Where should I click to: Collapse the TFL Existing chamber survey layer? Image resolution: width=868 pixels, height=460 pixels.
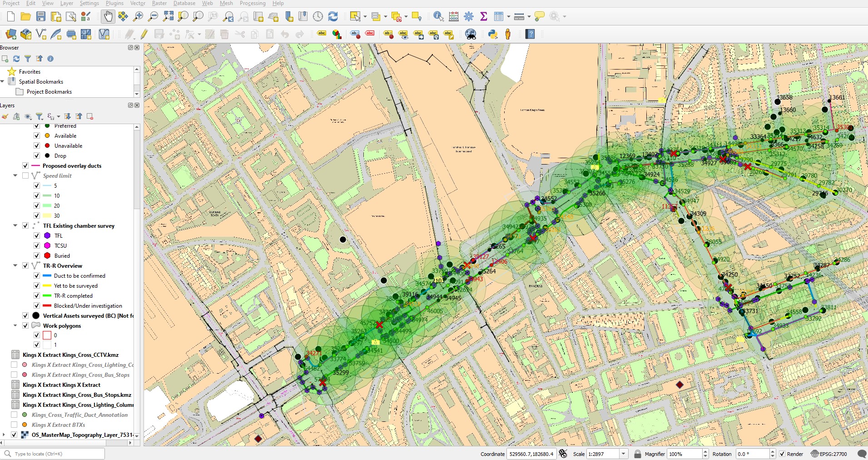coord(15,226)
